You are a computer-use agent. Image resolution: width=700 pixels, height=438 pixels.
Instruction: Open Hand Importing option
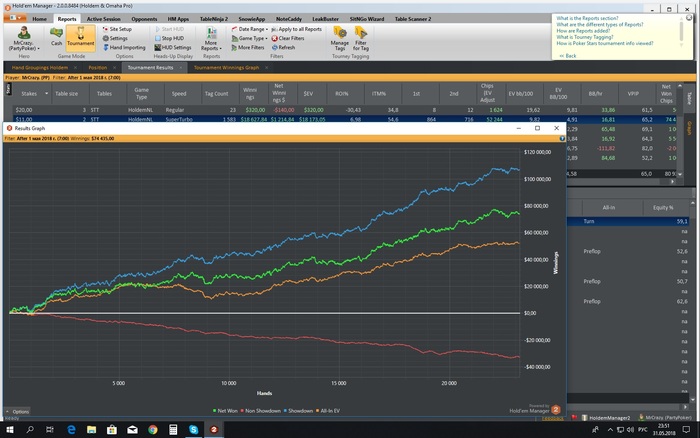(x=124, y=47)
